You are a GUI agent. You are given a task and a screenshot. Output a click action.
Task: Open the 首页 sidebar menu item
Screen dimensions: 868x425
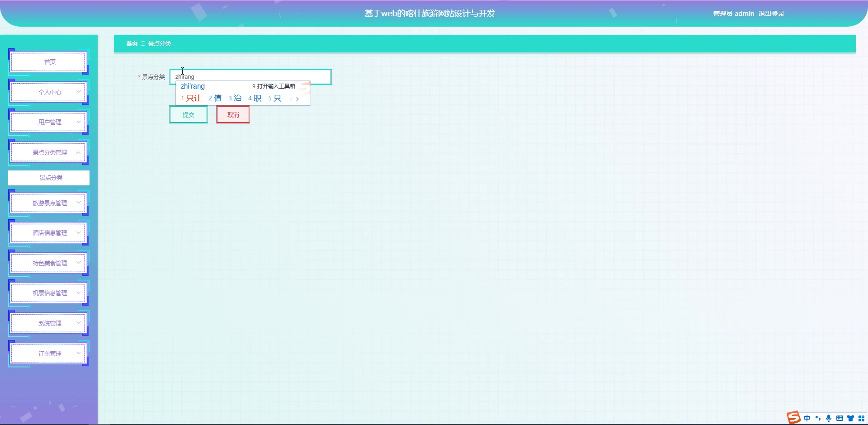(x=49, y=62)
